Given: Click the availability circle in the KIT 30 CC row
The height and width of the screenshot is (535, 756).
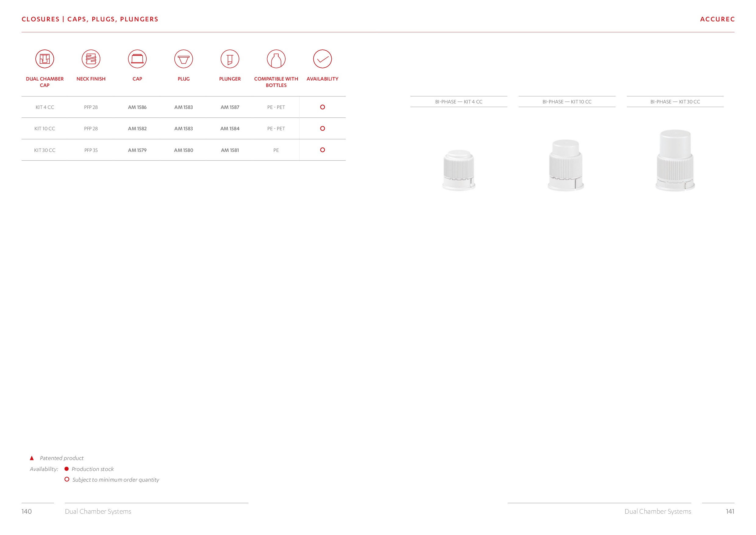Looking at the screenshot, I should click(323, 150).
